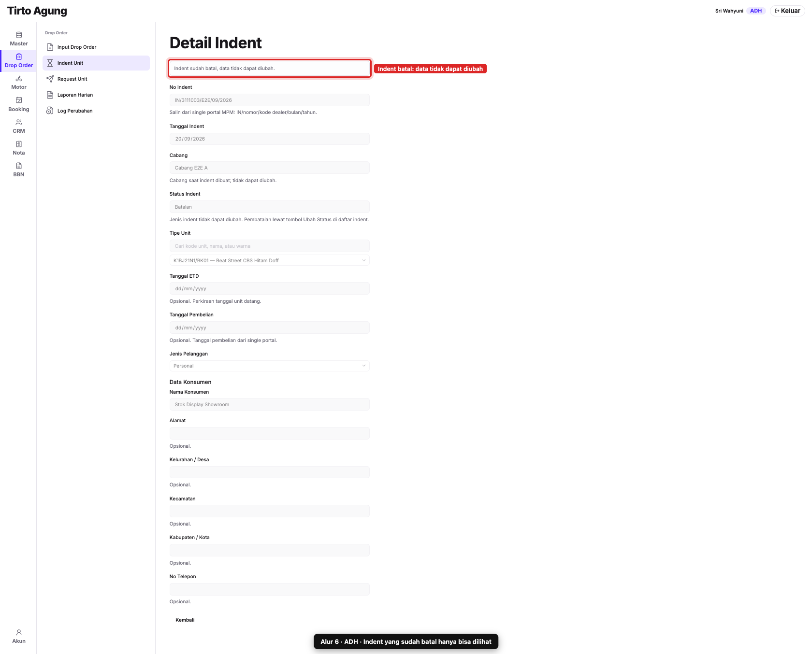Click the Tirto Agung logo
This screenshot has width=812, height=654.
pyautogui.click(x=37, y=11)
